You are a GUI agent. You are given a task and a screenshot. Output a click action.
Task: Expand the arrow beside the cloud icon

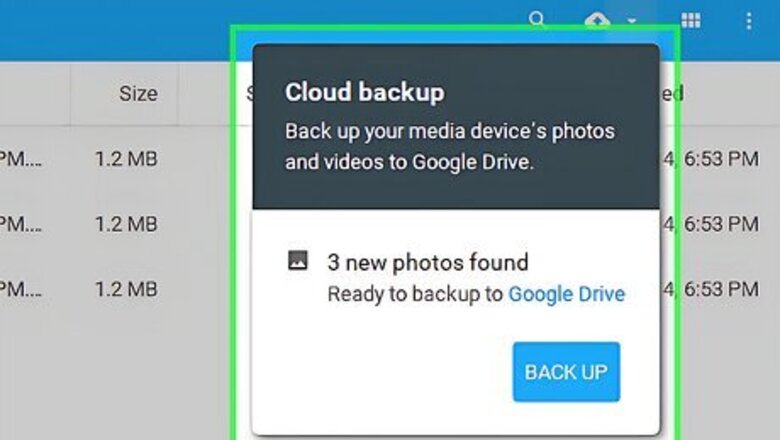(x=631, y=21)
